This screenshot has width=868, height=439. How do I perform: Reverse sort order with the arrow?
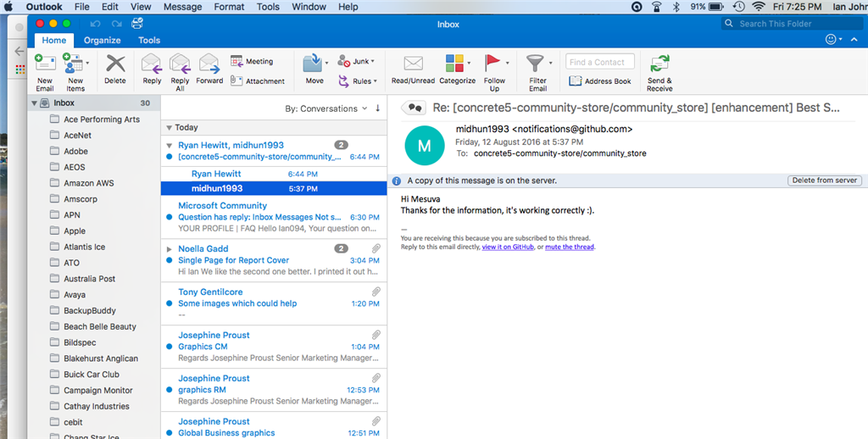coord(377,108)
